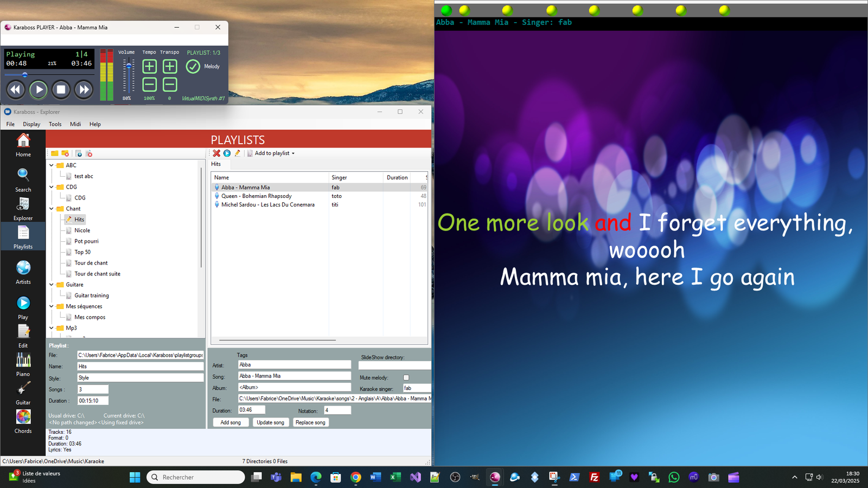This screenshot has height=488, width=868.
Task: Open the Piano panel in sidebar
Action: 23,364
